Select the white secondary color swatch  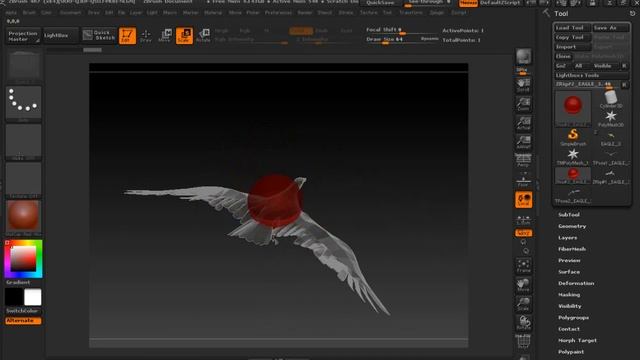coord(33,297)
